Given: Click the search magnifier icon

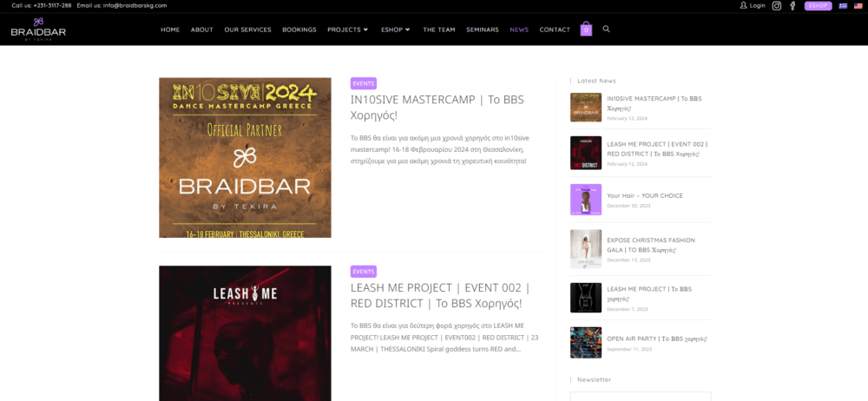Looking at the screenshot, I should click(x=606, y=29).
